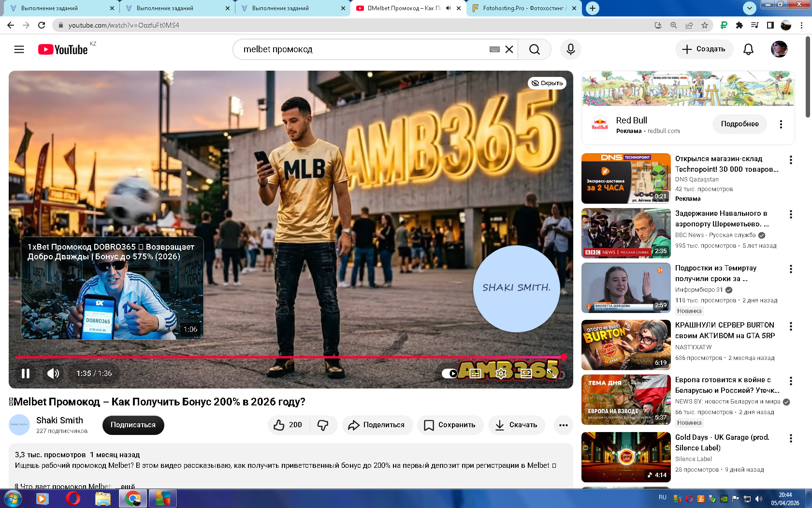Click the search magnifier button

pyautogui.click(x=534, y=49)
